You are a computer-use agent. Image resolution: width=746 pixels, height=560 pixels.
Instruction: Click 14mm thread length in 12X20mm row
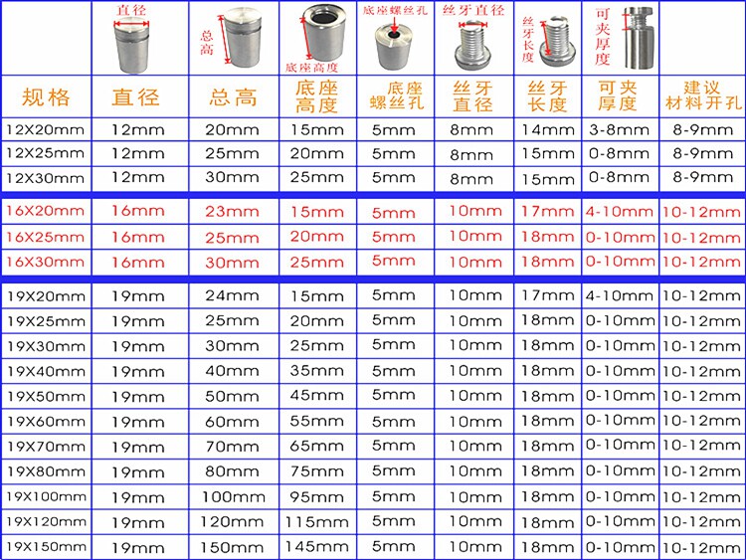click(548, 129)
